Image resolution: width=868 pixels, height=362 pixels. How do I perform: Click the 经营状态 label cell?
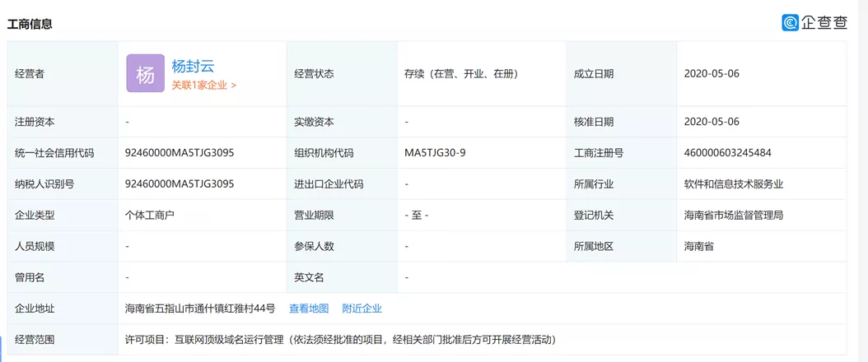pyautogui.click(x=342, y=73)
